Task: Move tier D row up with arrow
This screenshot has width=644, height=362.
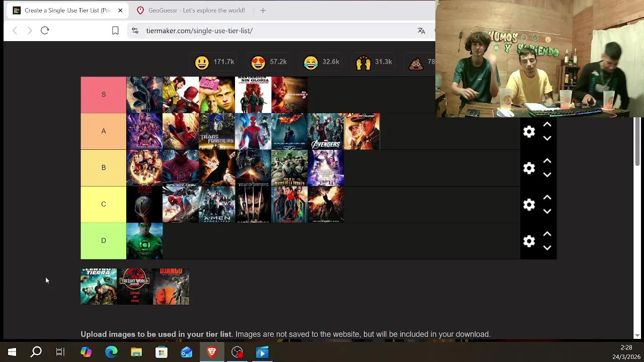Action: click(547, 234)
